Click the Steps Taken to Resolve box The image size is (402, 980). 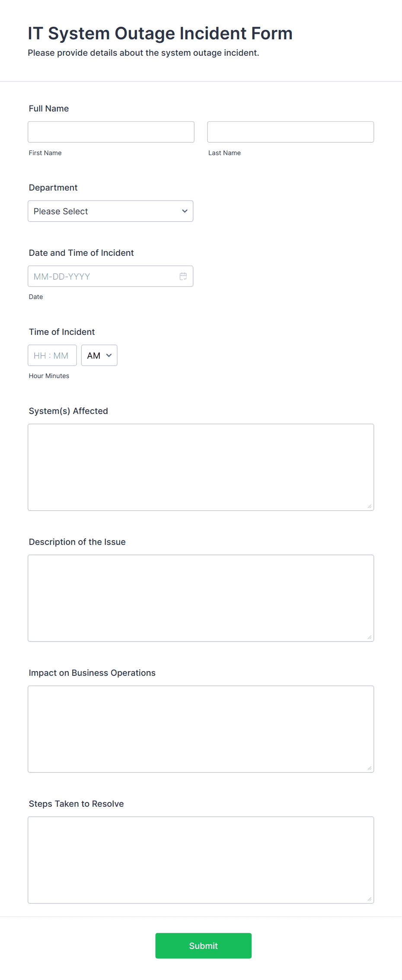click(201, 860)
